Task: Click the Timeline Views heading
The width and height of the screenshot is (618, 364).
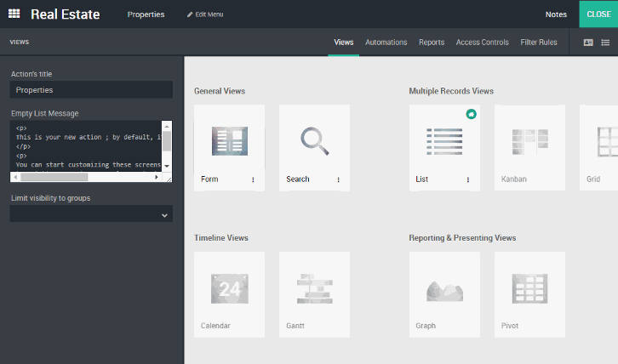Action: point(221,238)
